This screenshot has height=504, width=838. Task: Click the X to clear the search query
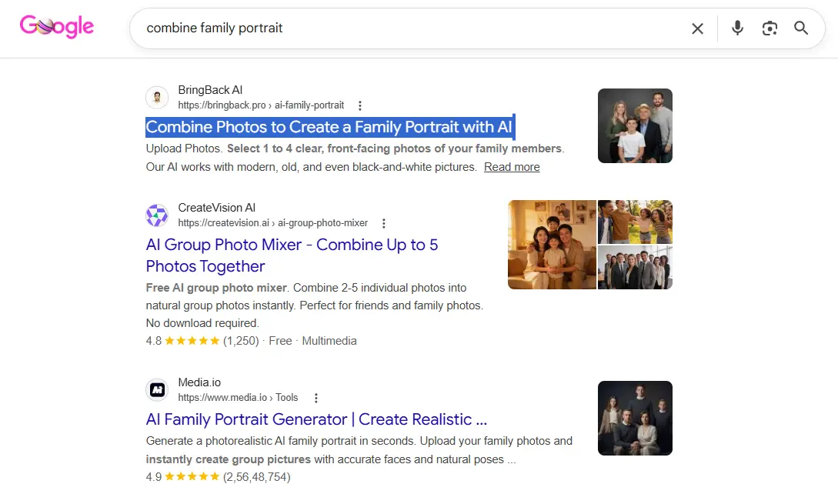[697, 28]
